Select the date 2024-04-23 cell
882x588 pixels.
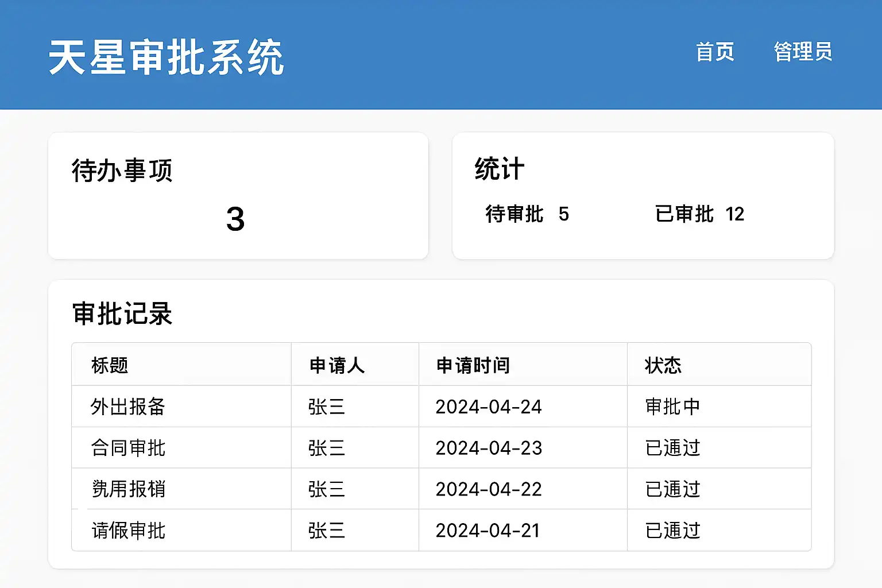(x=489, y=448)
